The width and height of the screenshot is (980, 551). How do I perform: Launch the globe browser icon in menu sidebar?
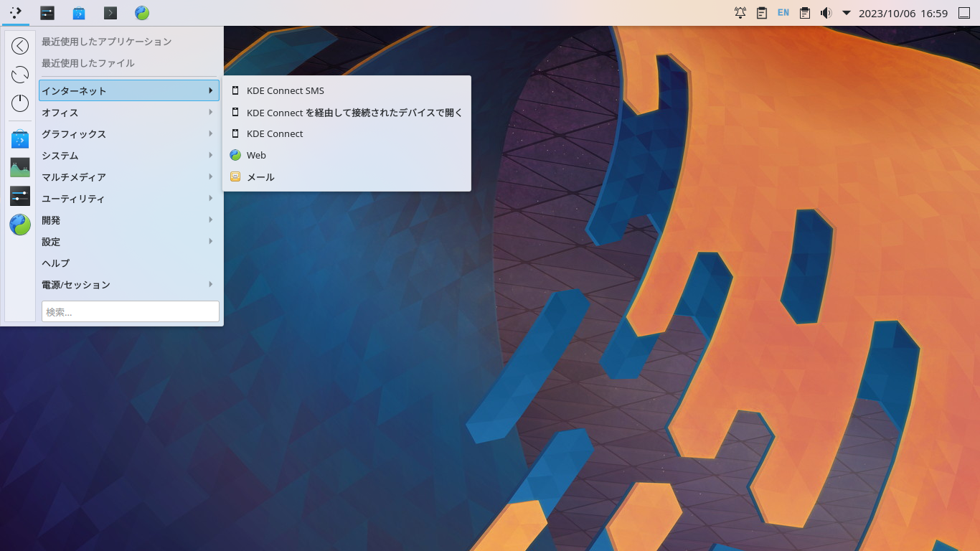click(20, 225)
